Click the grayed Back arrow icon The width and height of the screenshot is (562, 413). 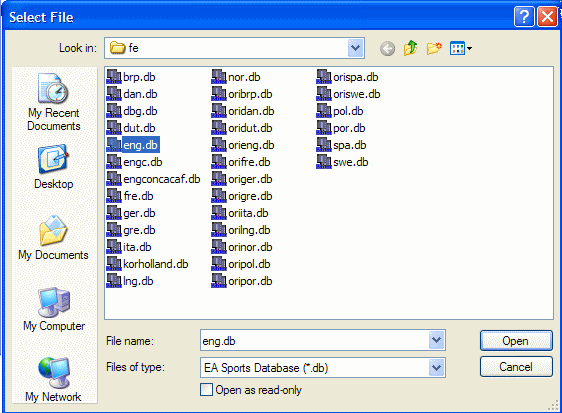pyautogui.click(x=387, y=48)
